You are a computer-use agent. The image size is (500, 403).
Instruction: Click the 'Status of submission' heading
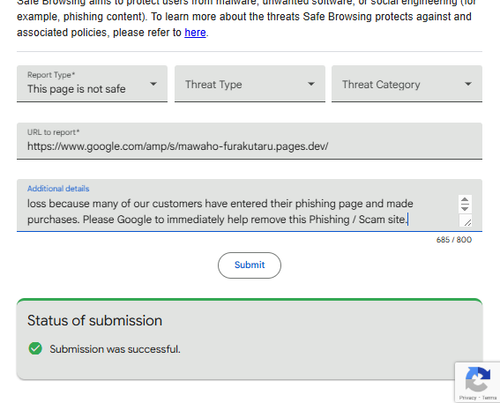[x=95, y=320]
